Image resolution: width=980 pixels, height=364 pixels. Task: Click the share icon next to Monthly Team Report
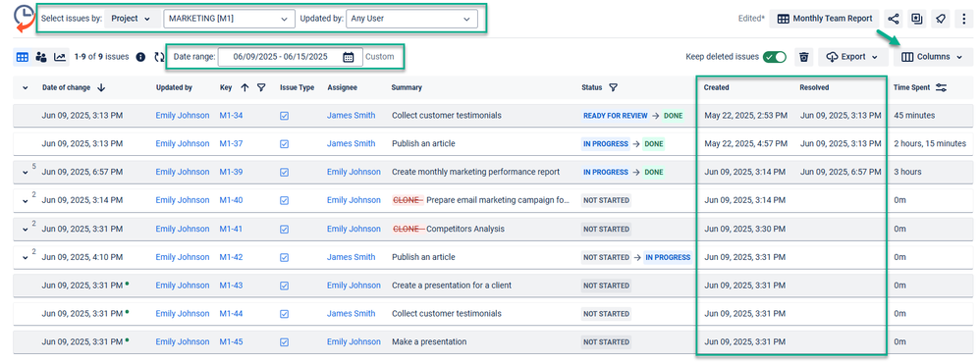(894, 19)
